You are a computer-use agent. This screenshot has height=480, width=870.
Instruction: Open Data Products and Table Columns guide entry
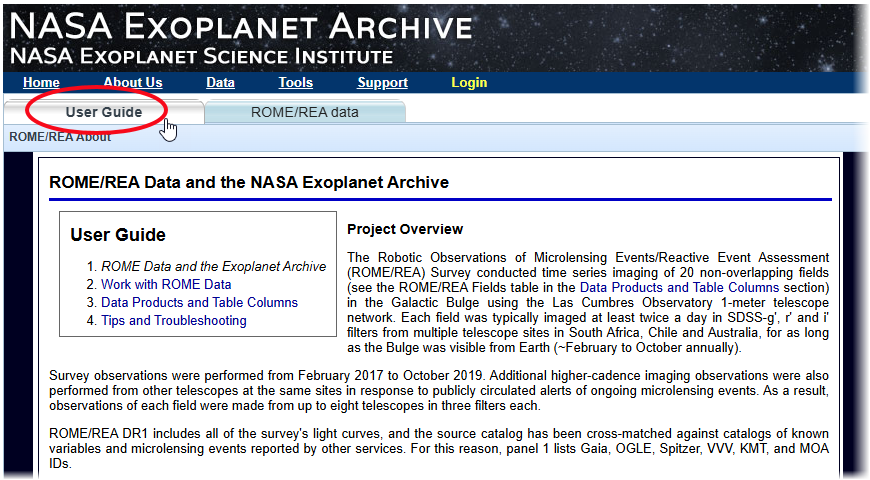(199, 302)
